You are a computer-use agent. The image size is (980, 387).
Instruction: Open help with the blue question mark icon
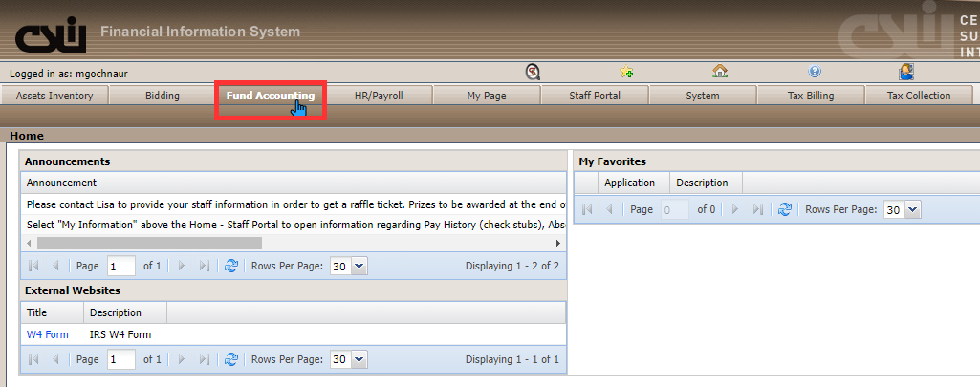[x=815, y=72]
